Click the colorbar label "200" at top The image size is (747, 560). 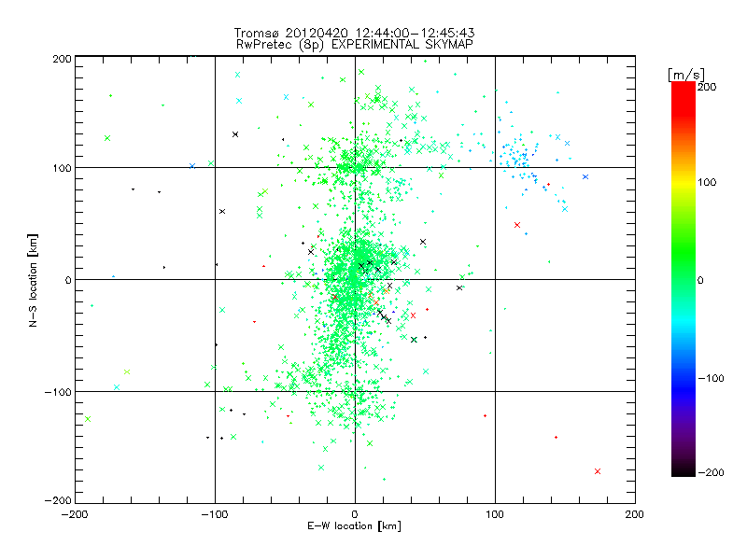[x=707, y=87]
